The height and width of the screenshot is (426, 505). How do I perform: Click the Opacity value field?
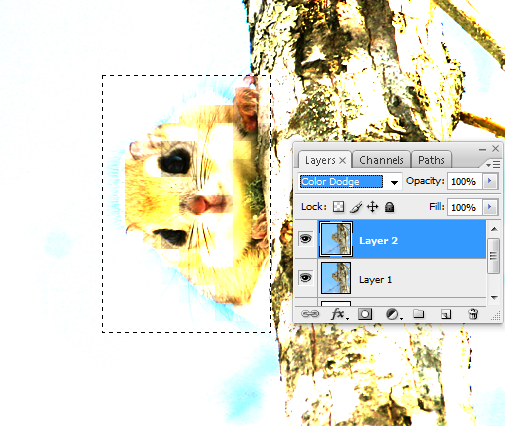pos(464,181)
